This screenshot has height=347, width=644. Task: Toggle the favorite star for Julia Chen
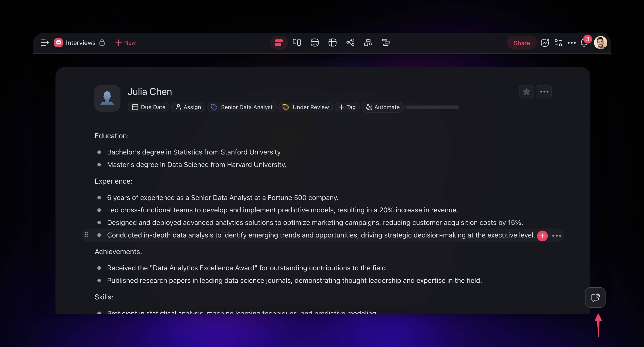526,92
